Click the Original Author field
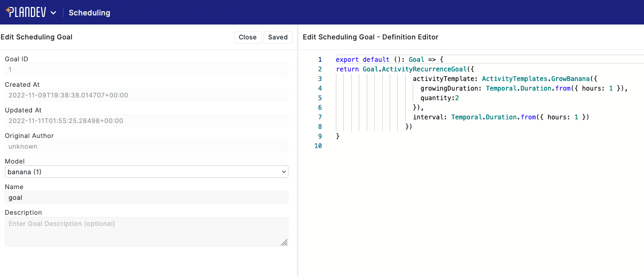Viewport: 644px width, 276px height. click(147, 146)
